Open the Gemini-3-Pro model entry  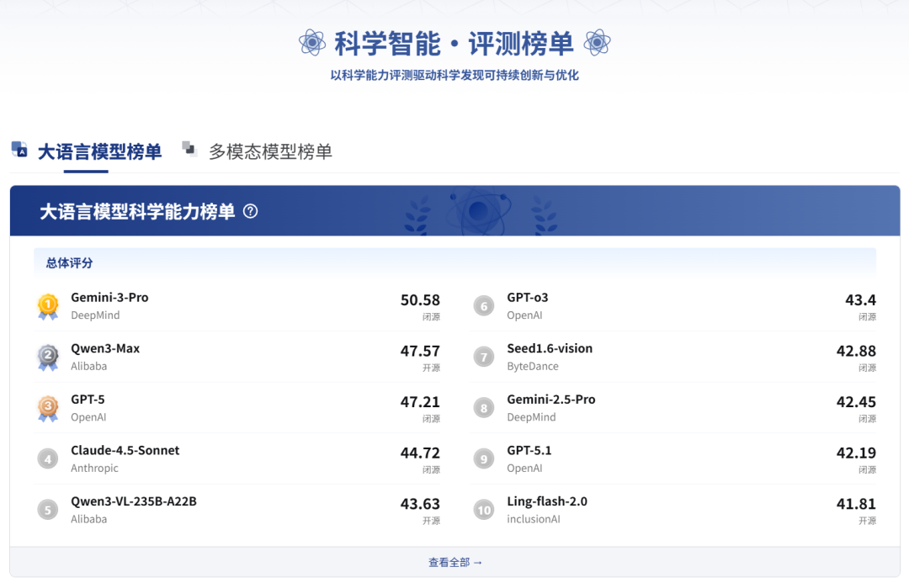237,306
